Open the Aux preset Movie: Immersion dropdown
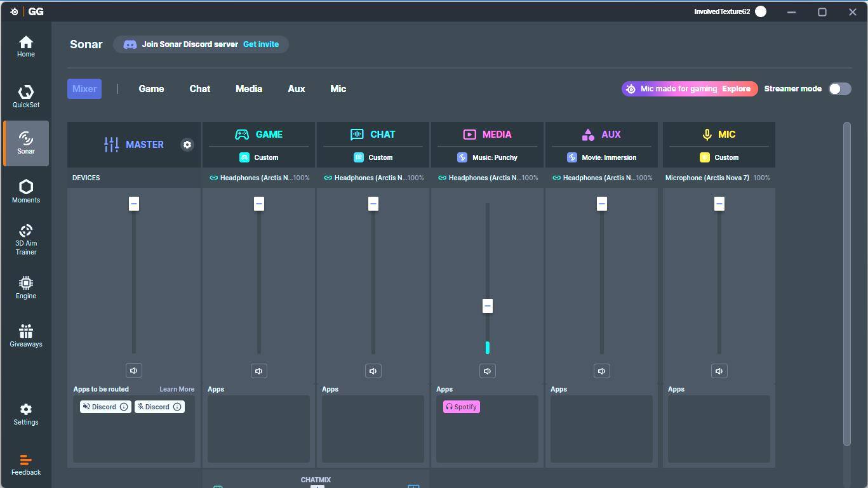 pyautogui.click(x=601, y=157)
